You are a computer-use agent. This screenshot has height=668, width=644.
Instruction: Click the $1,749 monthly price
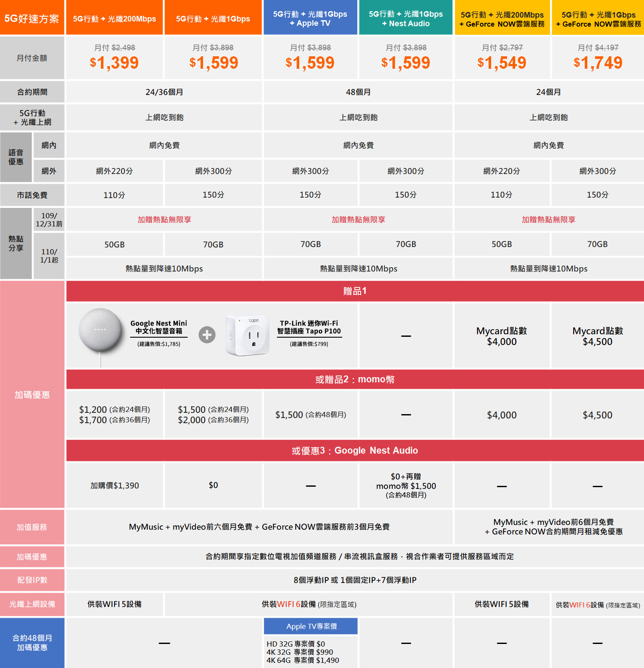(x=598, y=63)
